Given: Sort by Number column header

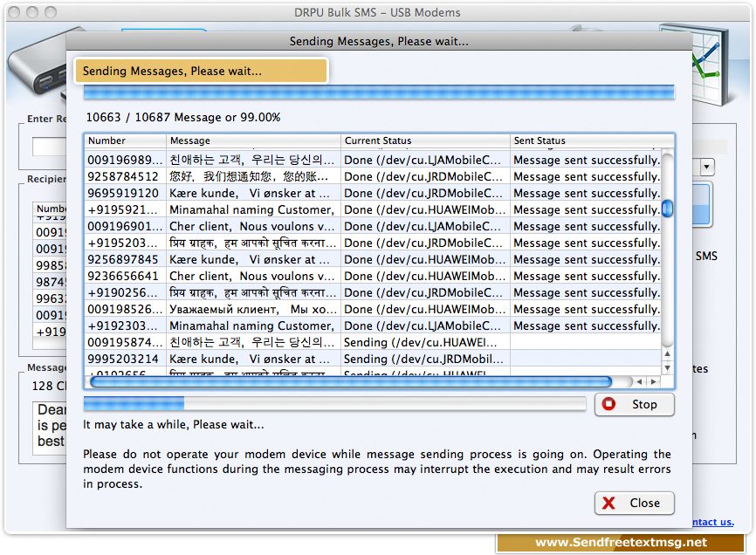Looking at the screenshot, I should click(126, 140).
